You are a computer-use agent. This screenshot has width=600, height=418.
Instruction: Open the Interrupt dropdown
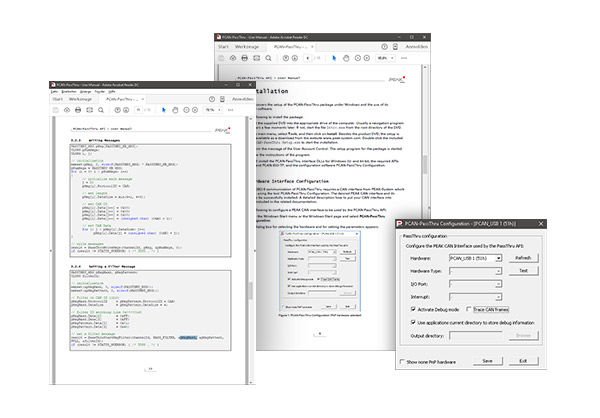(475, 297)
